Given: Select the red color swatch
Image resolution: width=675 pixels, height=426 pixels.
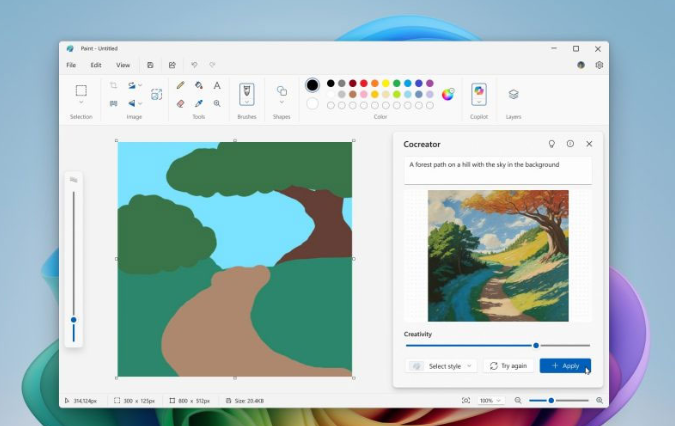Looking at the screenshot, I should (x=364, y=84).
